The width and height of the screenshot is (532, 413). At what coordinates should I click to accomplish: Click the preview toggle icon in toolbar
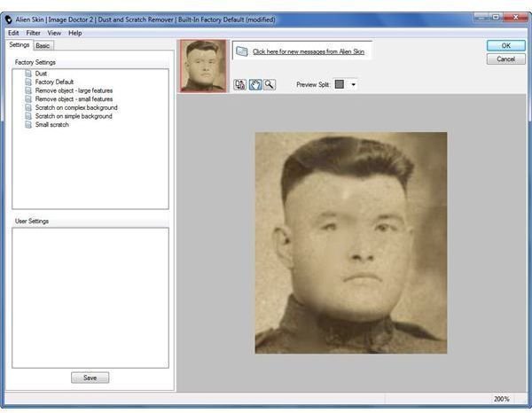(240, 84)
